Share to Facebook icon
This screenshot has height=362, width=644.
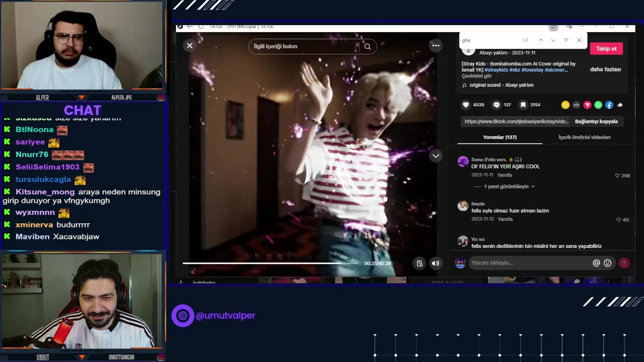(x=609, y=105)
